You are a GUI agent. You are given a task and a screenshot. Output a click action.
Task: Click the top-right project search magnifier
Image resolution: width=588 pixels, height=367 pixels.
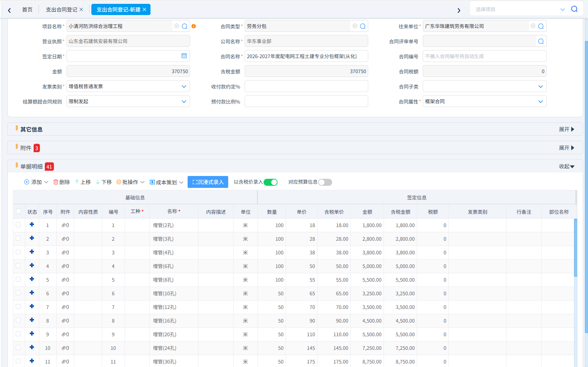574,9
